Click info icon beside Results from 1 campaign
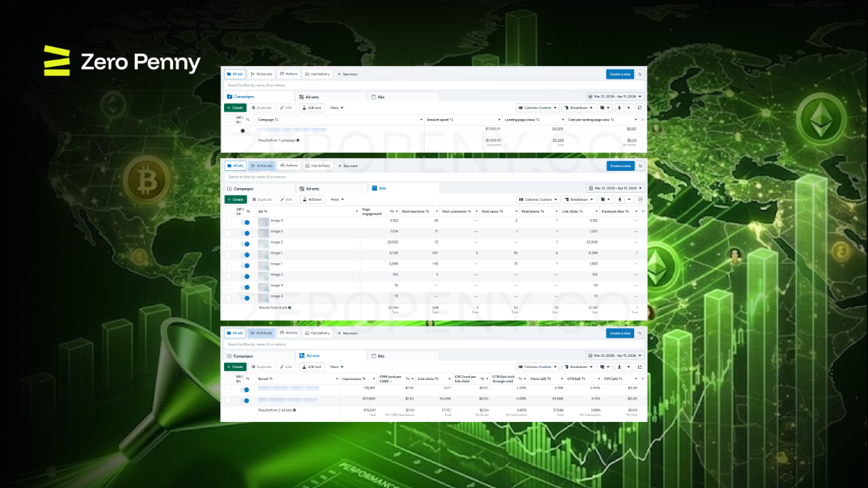 tap(298, 140)
